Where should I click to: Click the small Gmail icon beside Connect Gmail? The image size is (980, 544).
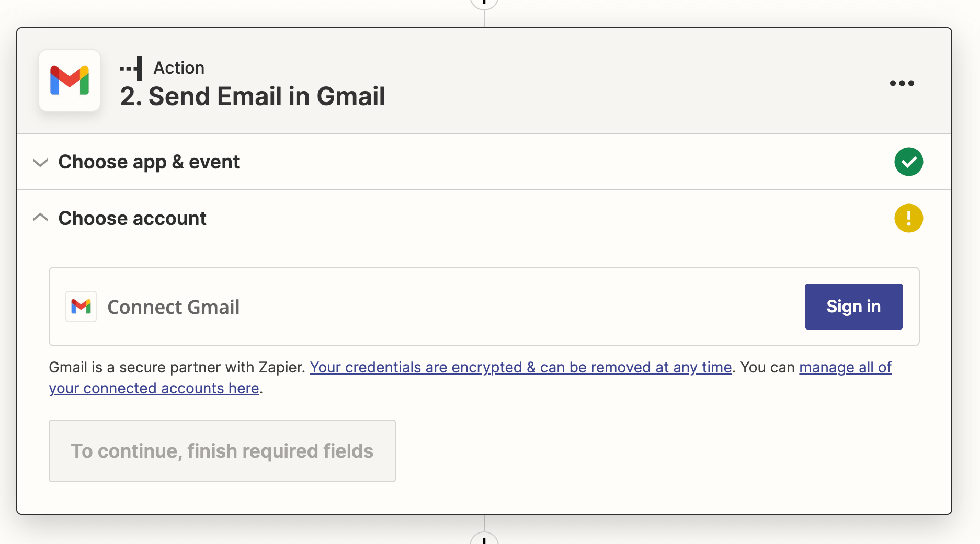81,307
